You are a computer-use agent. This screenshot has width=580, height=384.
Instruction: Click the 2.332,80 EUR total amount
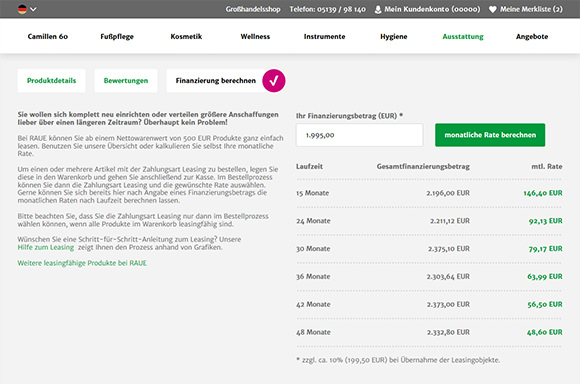(x=448, y=332)
